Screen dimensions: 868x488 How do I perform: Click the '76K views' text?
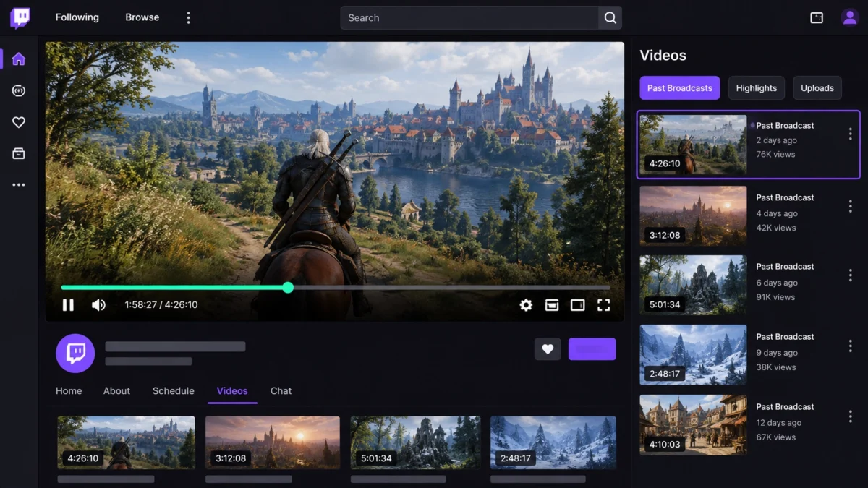[775, 155]
